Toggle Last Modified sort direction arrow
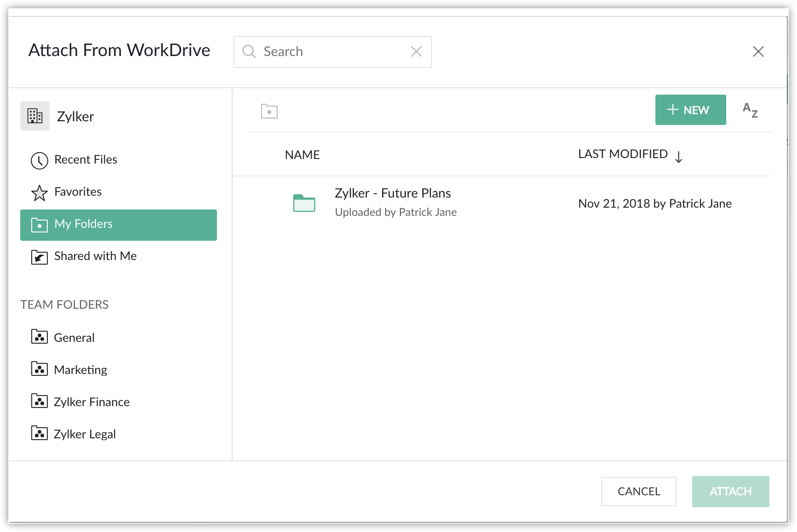This screenshot has width=797, height=532. click(678, 157)
